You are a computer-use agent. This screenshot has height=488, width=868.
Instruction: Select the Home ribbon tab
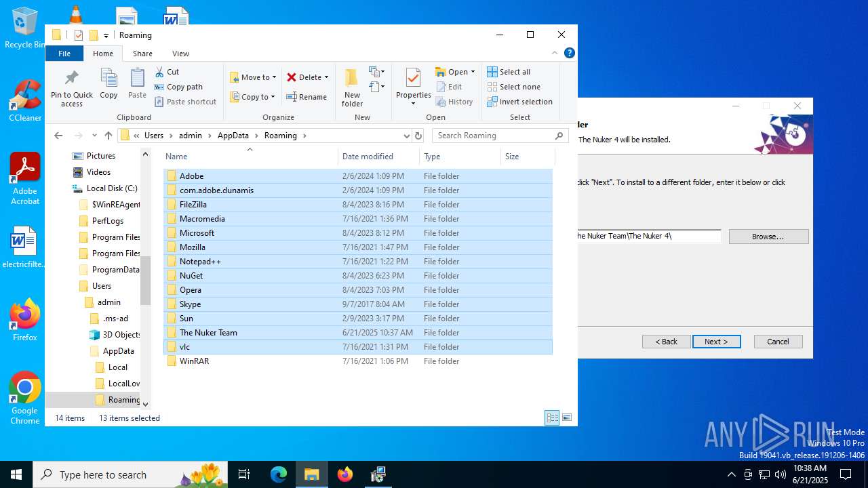[x=103, y=54]
